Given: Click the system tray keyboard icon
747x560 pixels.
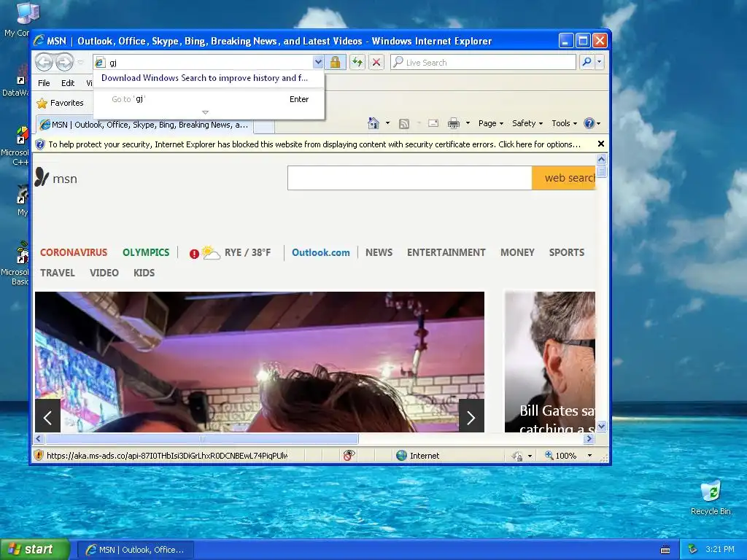Looking at the screenshot, I should 665,550.
